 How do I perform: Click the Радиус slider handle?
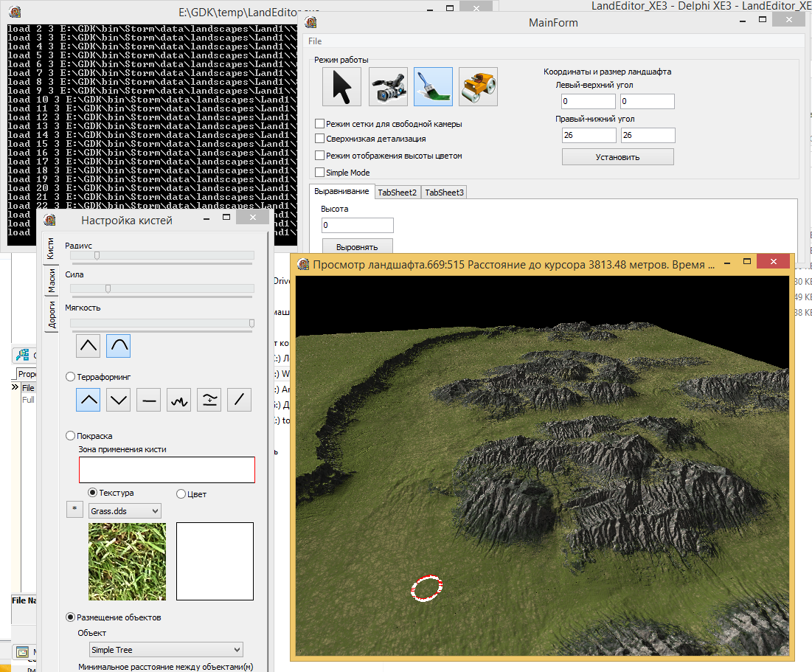click(x=97, y=255)
